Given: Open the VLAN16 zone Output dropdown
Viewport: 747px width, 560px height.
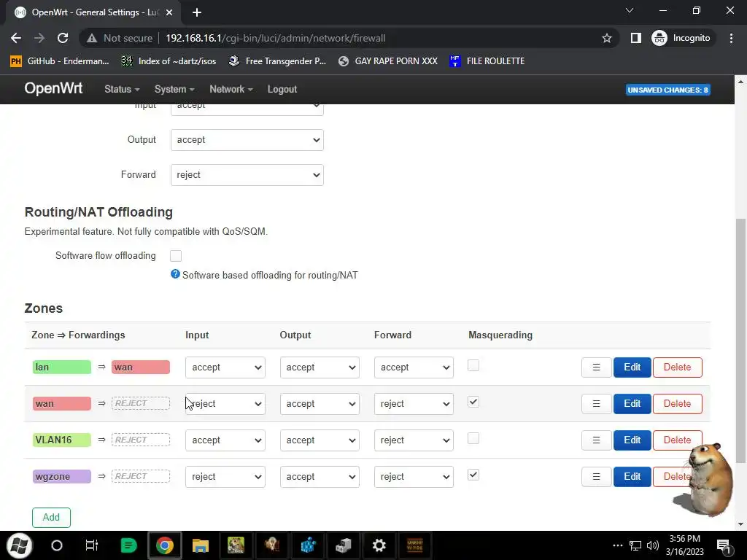Looking at the screenshot, I should click(x=320, y=440).
